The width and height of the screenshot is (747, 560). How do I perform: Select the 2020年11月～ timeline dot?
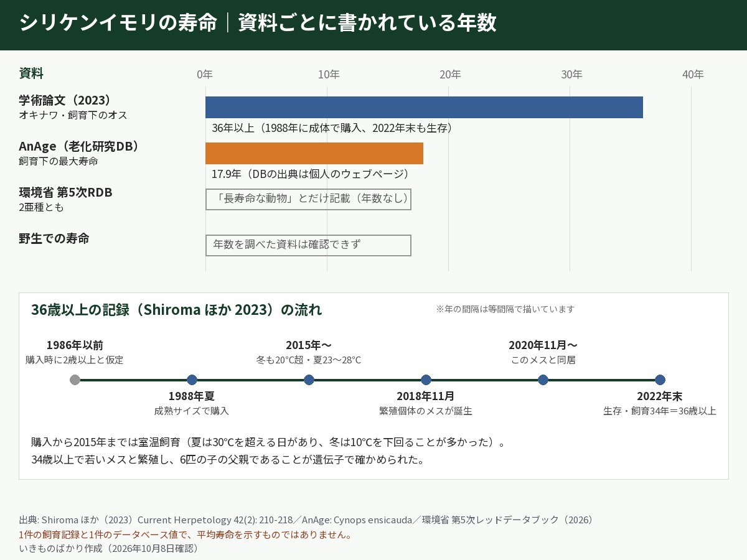pyautogui.click(x=543, y=380)
